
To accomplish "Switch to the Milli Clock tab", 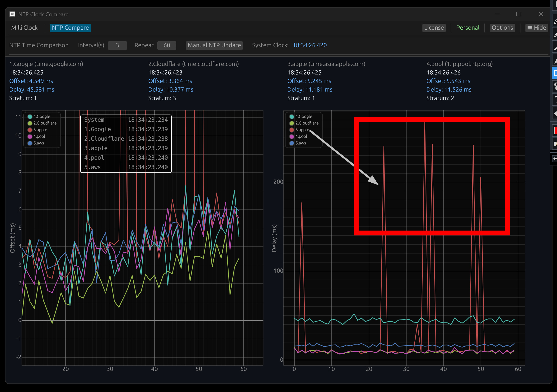I will pos(24,28).
